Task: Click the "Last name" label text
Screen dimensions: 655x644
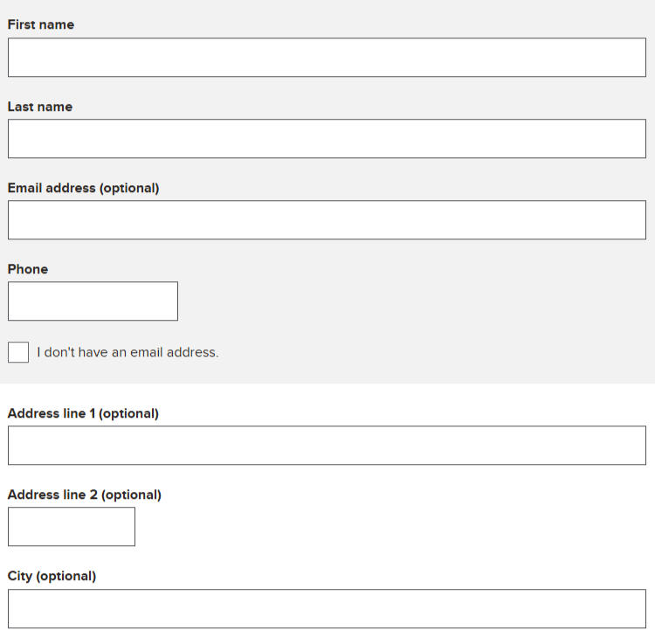Action: [x=40, y=107]
